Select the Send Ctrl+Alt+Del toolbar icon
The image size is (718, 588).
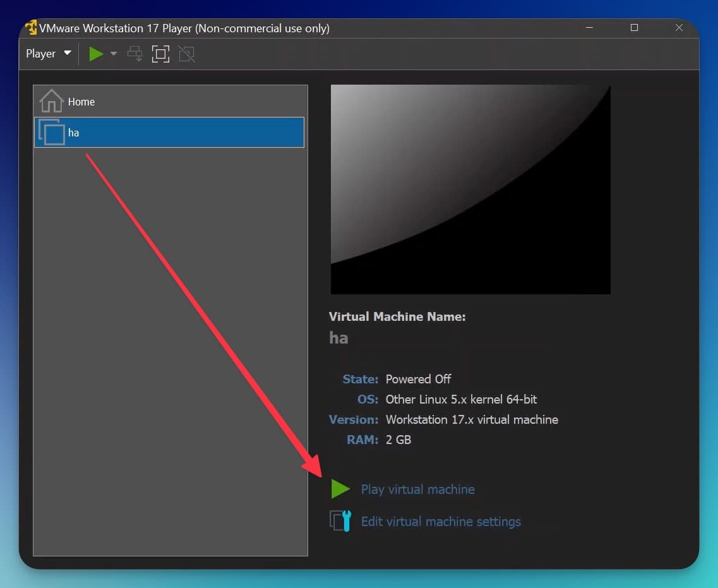[135, 54]
